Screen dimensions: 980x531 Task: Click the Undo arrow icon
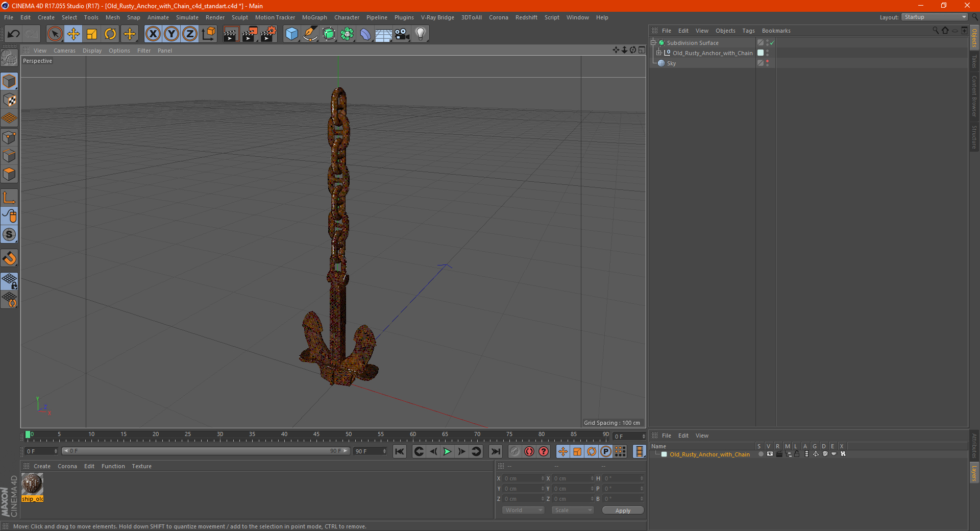14,34
